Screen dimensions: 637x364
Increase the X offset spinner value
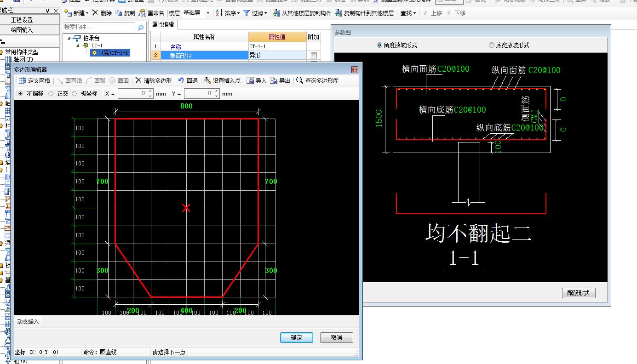[x=150, y=91]
